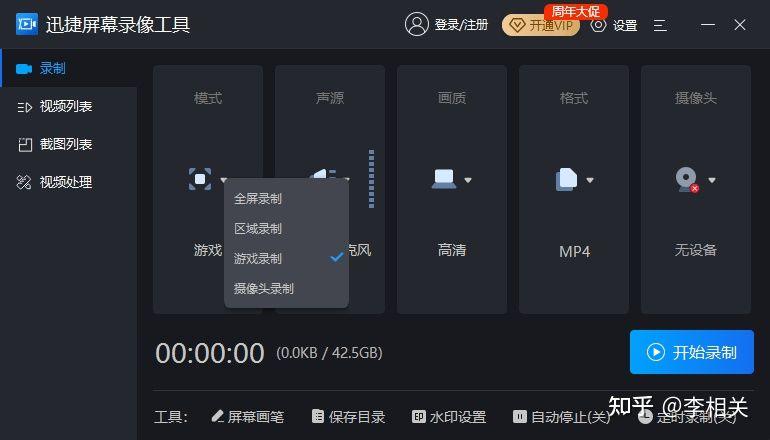Expand the 画质 dropdown arrow
Image resolution: width=770 pixels, height=440 pixels.
468,180
